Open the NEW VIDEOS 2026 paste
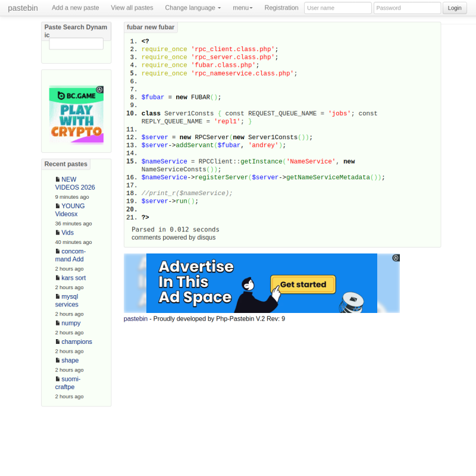Screen dimensions: 476x476 coord(75,183)
